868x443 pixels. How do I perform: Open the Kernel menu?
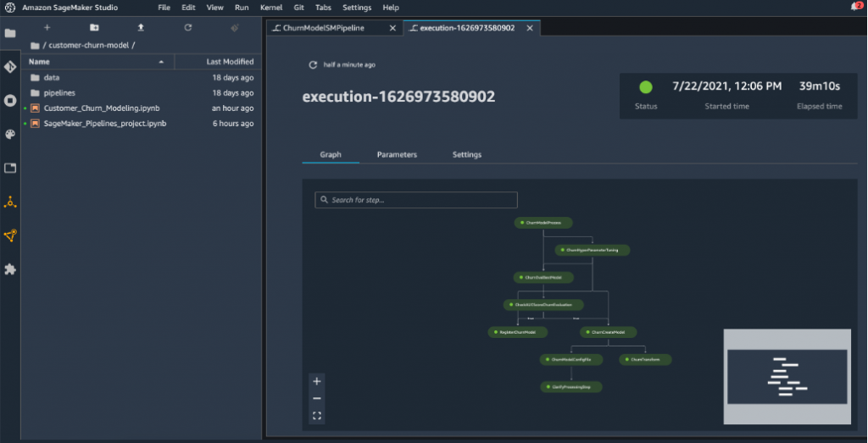coord(271,7)
